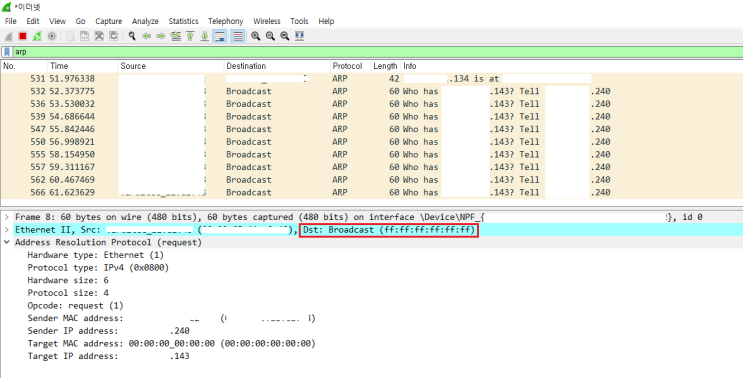
Task: Open capture options gear icon
Action: point(52,36)
